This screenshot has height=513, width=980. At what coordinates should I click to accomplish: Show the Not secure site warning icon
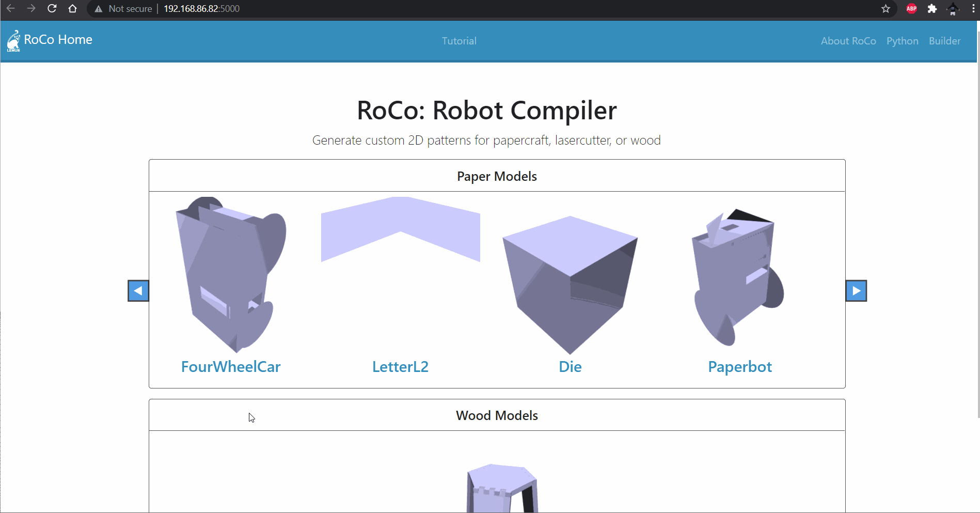[x=99, y=9]
